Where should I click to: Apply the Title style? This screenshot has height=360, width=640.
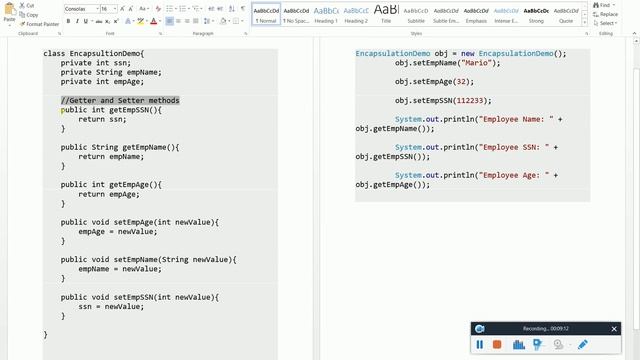click(x=386, y=15)
